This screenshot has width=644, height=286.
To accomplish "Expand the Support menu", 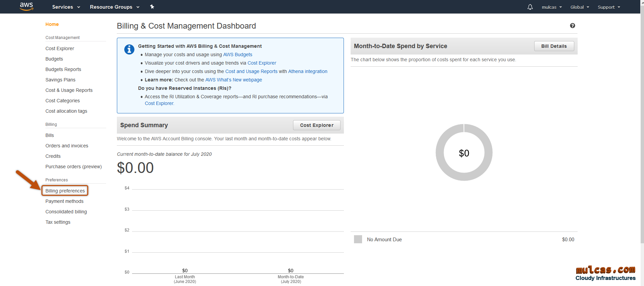I will click(609, 7).
